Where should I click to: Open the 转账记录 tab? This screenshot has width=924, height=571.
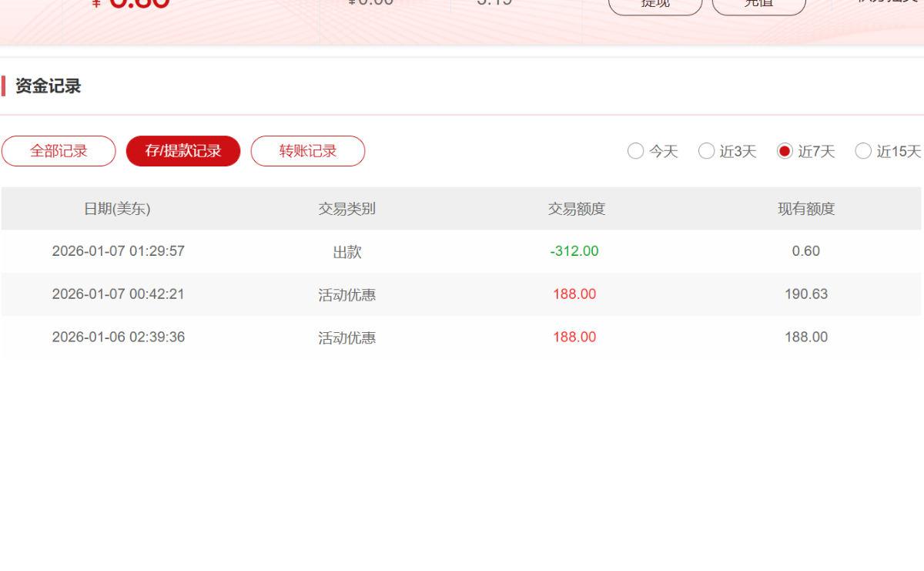[x=308, y=151]
